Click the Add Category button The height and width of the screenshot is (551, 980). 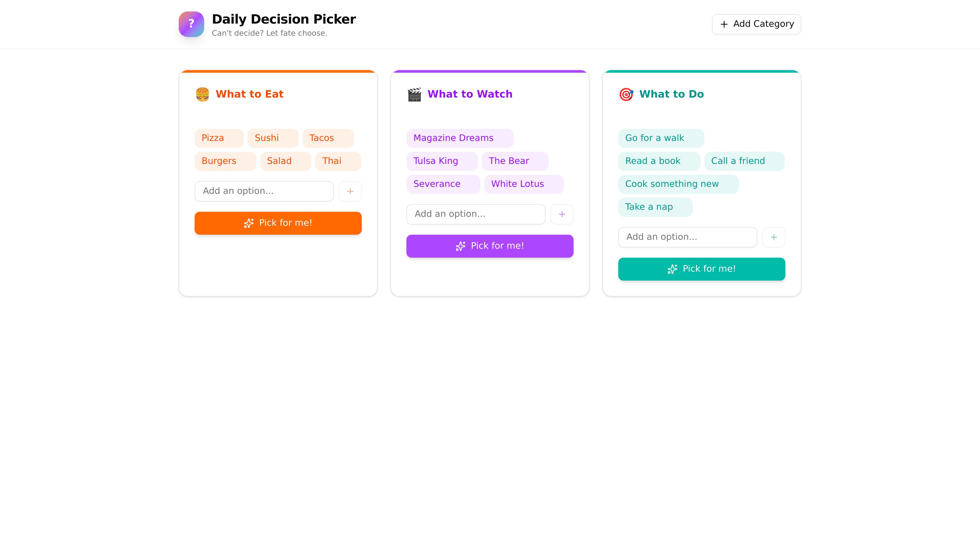[756, 24]
